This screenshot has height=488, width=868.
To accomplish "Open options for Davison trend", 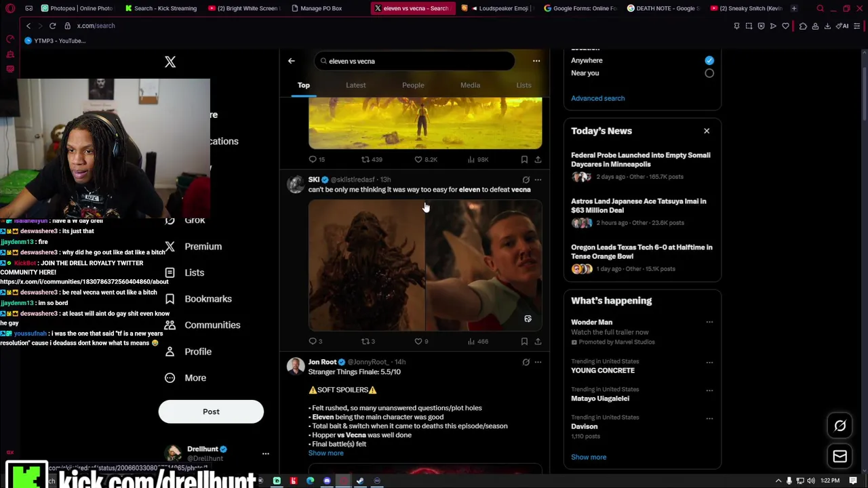I will [x=709, y=418].
